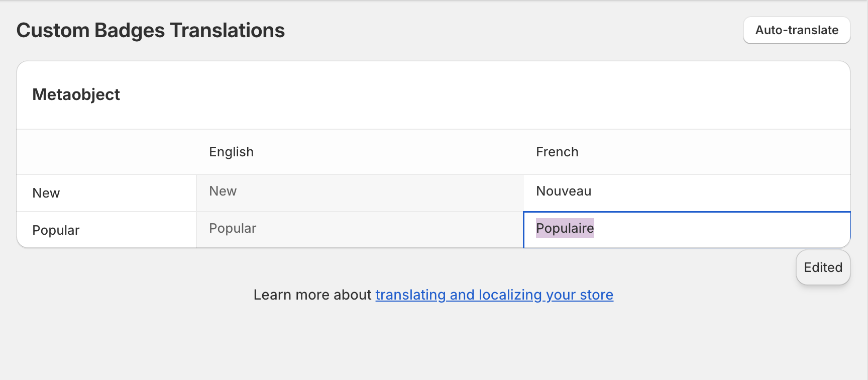Click the highlighted Populaire text selection
This screenshot has height=380, width=868.
tap(565, 228)
